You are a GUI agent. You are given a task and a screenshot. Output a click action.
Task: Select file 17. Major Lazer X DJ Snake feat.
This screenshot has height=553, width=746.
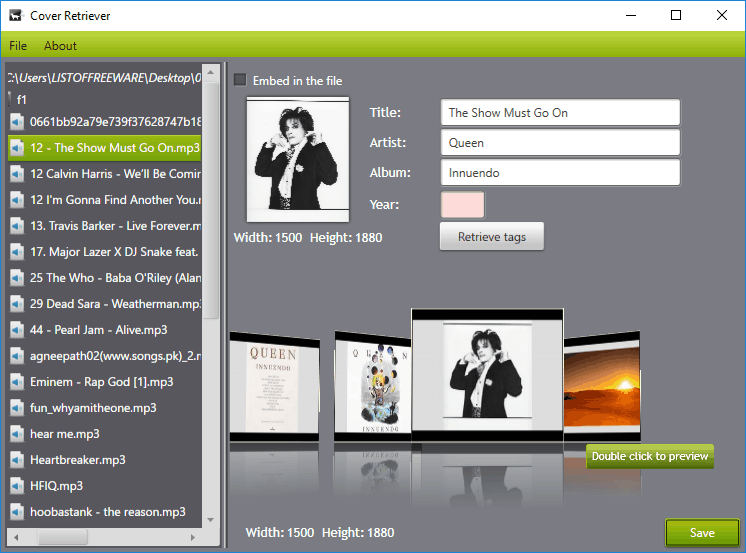104,252
